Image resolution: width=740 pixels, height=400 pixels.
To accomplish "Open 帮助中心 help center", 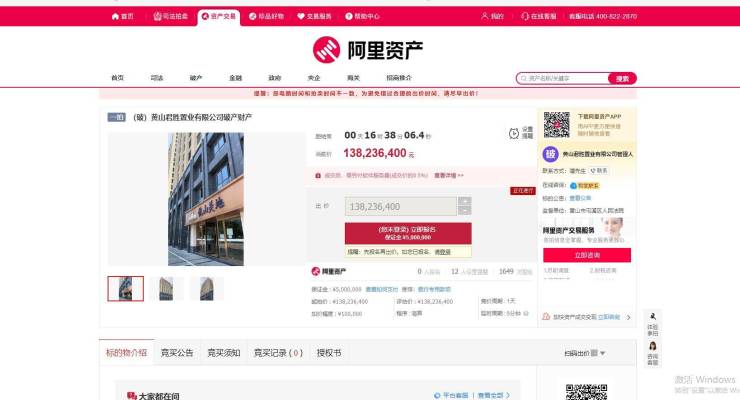I will click(362, 17).
